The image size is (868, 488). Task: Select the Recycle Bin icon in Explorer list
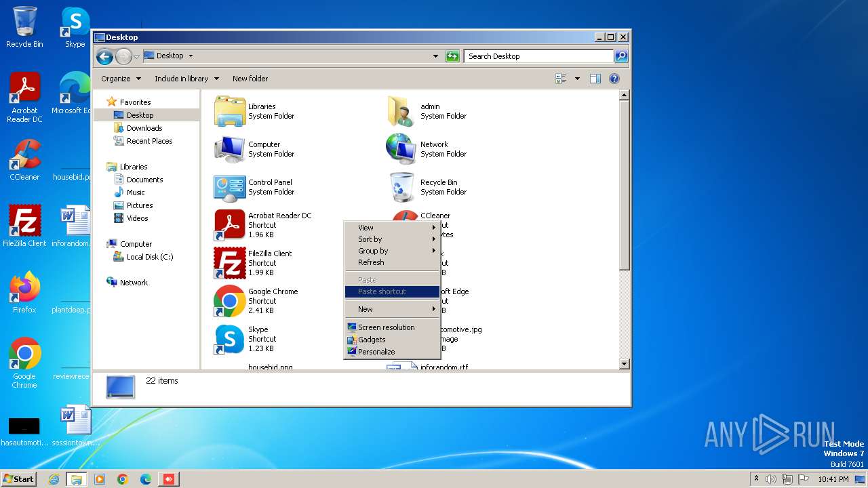pos(401,187)
